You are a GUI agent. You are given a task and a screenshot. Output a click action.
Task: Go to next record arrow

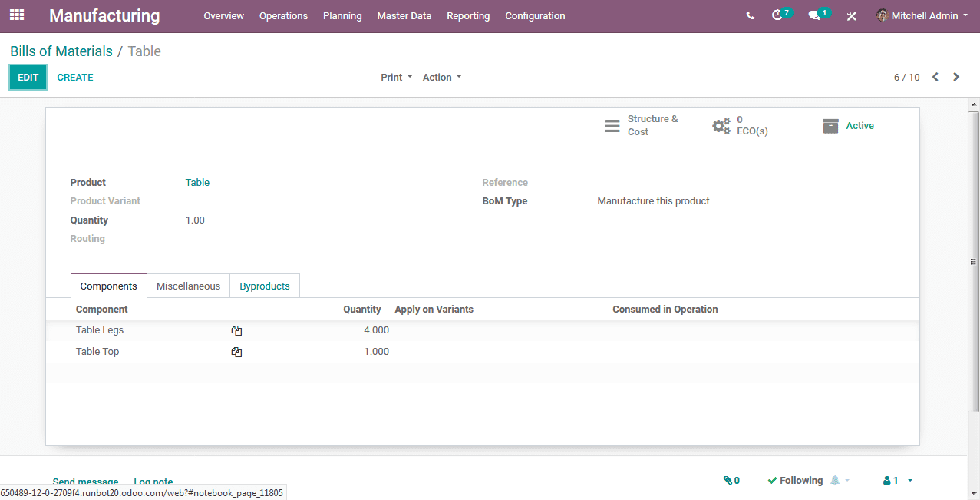[956, 77]
